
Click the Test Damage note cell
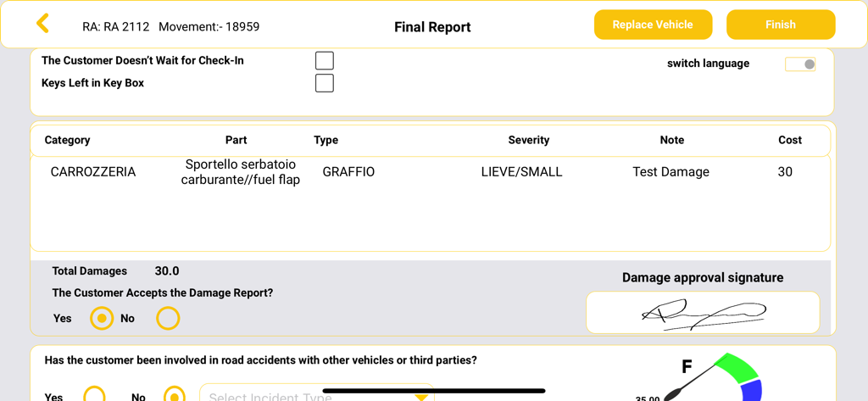pyautogui.click(x=670, y=172)
